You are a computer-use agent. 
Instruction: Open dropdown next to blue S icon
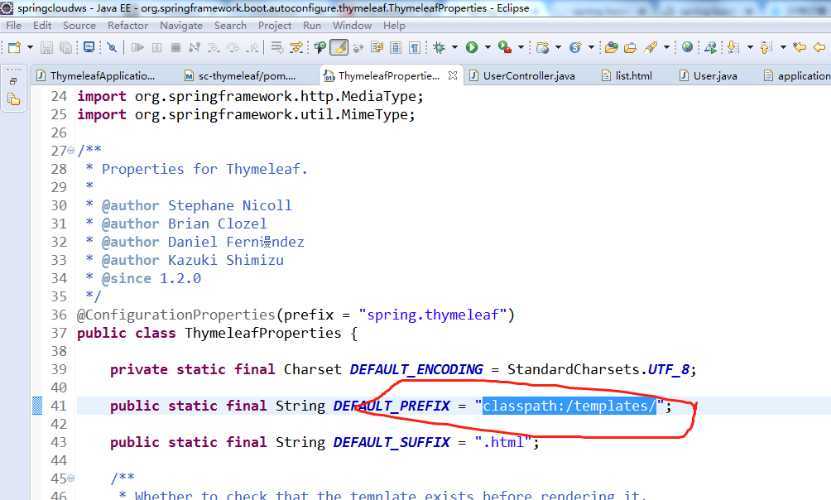[591, 47]
